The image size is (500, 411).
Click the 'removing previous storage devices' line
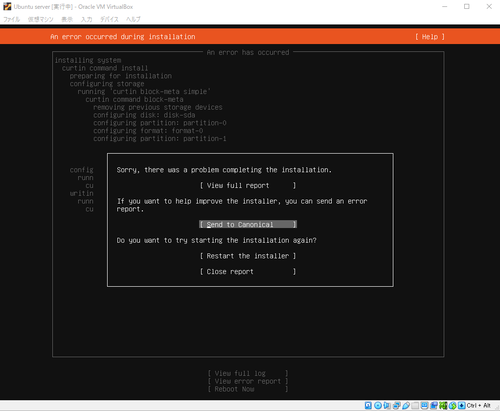tap(158, 107)
